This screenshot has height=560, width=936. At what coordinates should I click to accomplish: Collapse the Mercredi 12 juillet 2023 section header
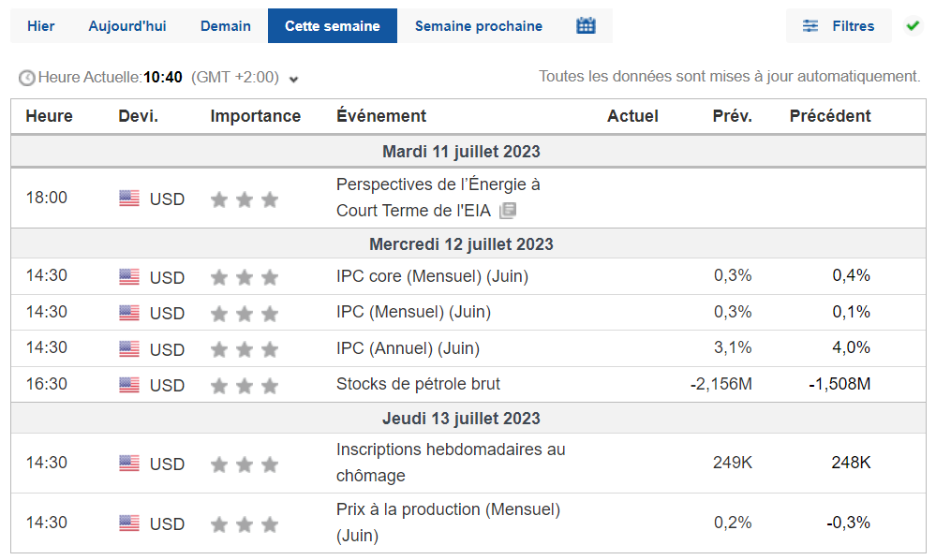pyautogui.click(x=468, y=243)
